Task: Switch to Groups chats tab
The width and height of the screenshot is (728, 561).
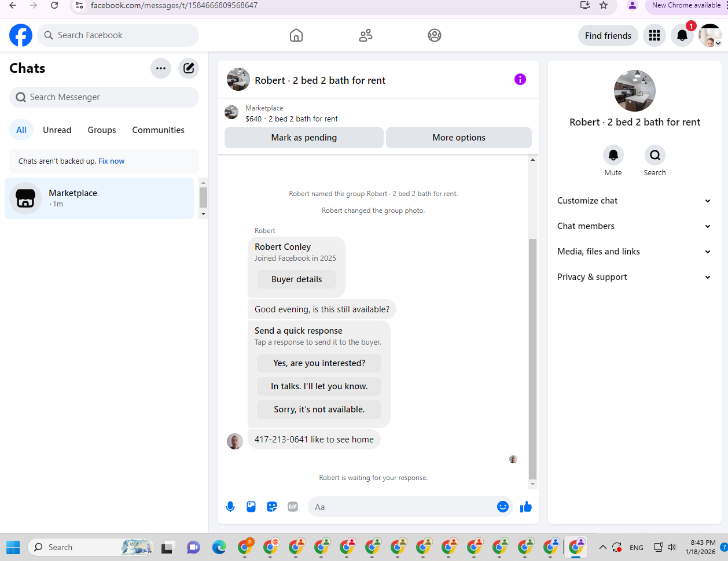Action: (102, 130)
